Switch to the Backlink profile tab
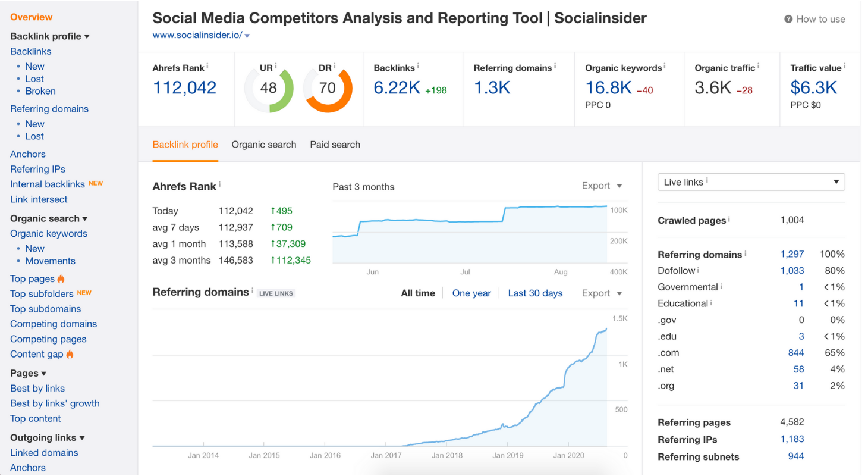The width and height of the screenshot is (868, 476). (185, 145)
